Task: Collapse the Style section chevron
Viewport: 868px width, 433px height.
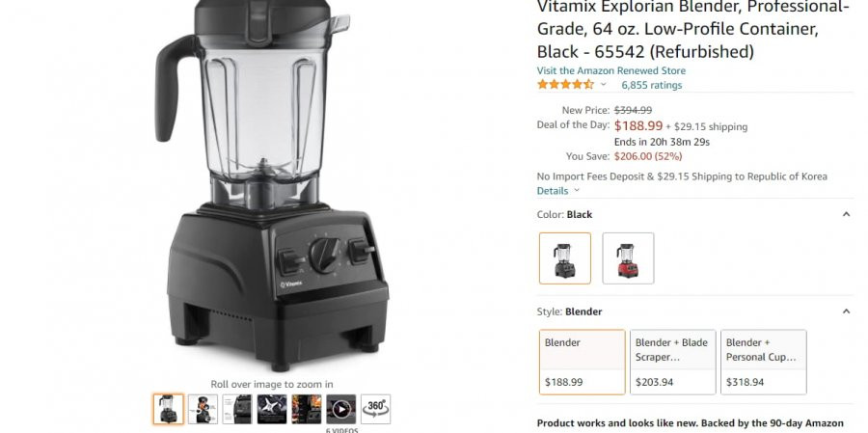Action: (846, 311)
